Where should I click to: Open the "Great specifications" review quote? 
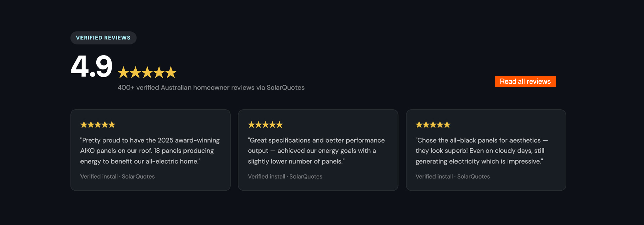click(316, 151)
